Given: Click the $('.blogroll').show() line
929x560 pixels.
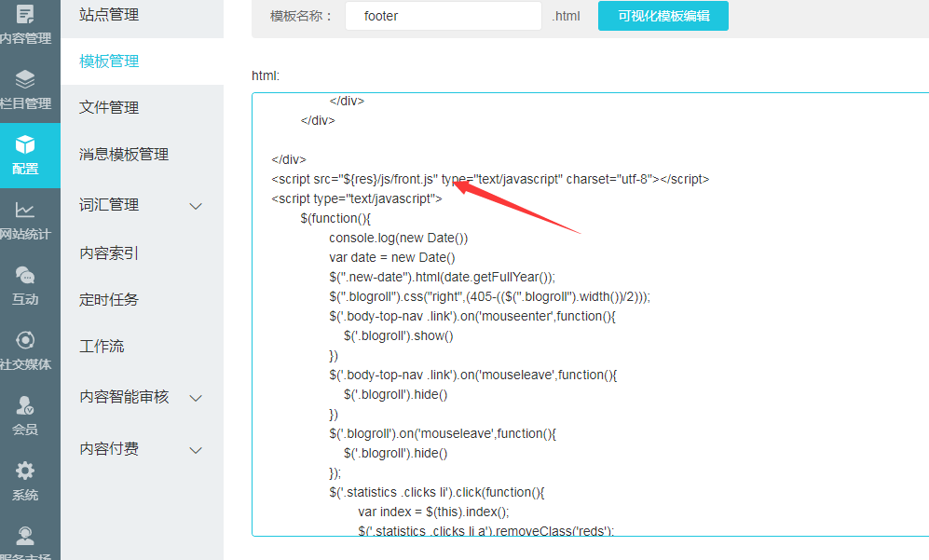Looking at the screenshot, I should coord(398,335).
